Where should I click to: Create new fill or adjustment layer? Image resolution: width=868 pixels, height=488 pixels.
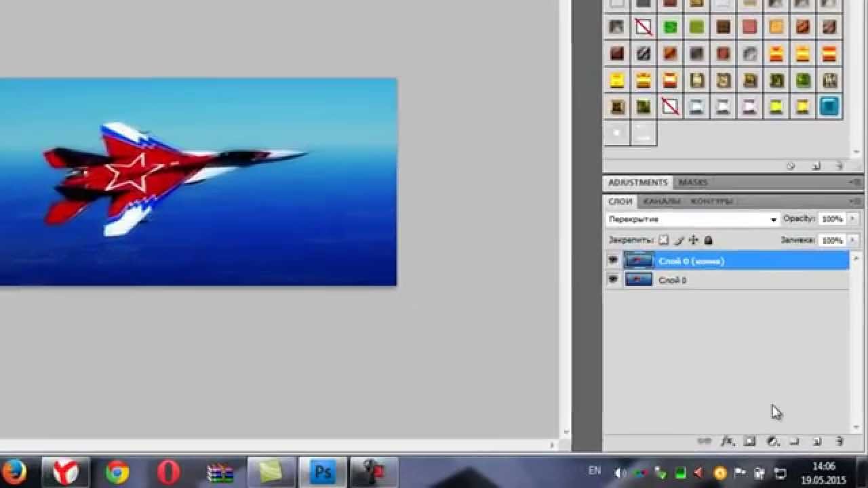[772, 441]
